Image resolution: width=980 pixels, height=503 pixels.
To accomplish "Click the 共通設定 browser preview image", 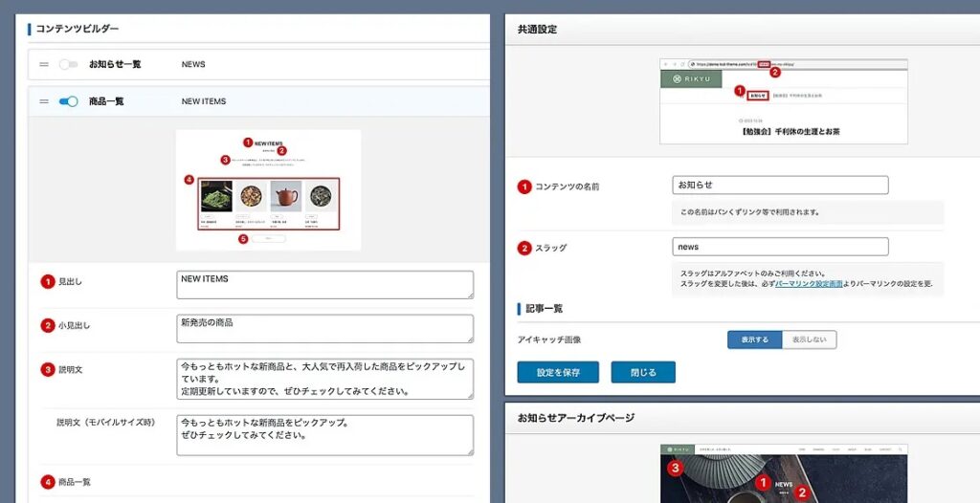I will coord(784,101).
